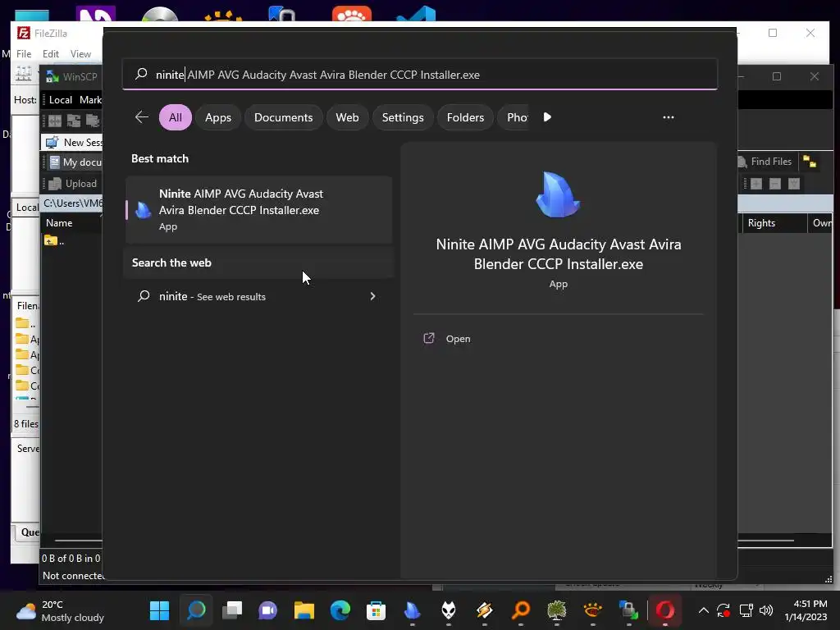Click the search text field containing ninite
Image resolution: width=840 pixels, height=630 pixels.
(x=420, y=75)
